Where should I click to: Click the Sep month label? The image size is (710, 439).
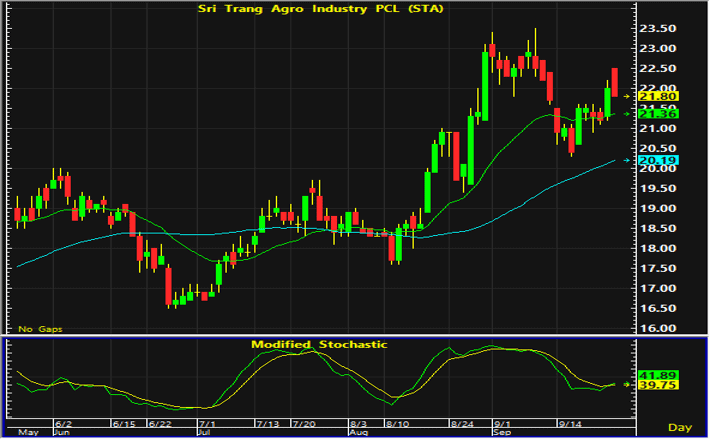click(x=502, y=433)
